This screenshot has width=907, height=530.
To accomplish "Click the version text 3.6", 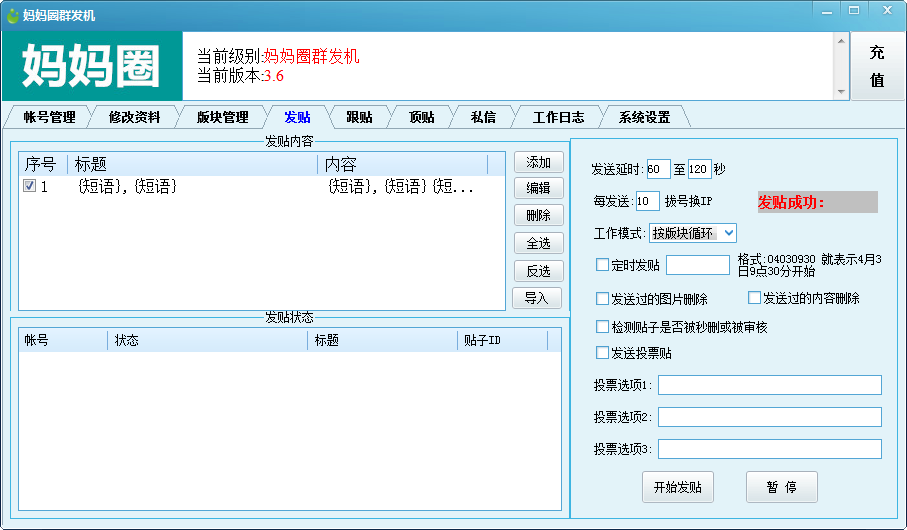I will [274, 76].
